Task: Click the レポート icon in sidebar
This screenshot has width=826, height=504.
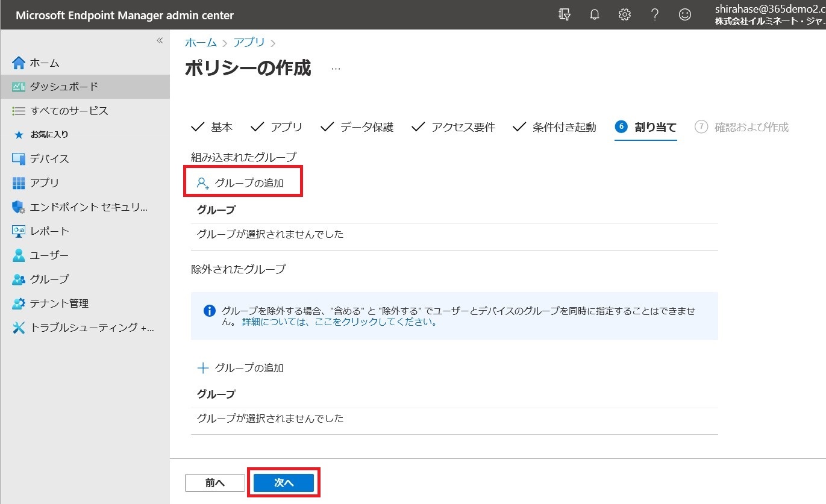Action: pyautogui.click(x=19, y=231)
